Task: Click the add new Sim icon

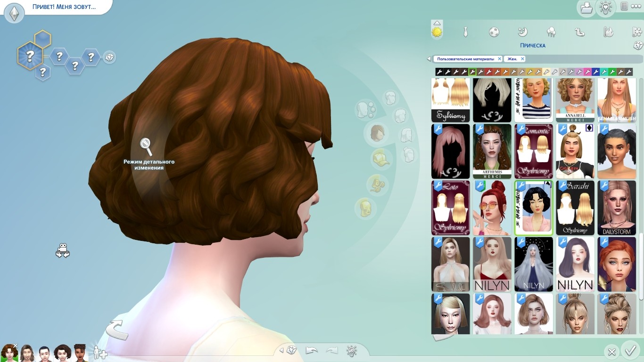Action: click(x=99, y=353)
